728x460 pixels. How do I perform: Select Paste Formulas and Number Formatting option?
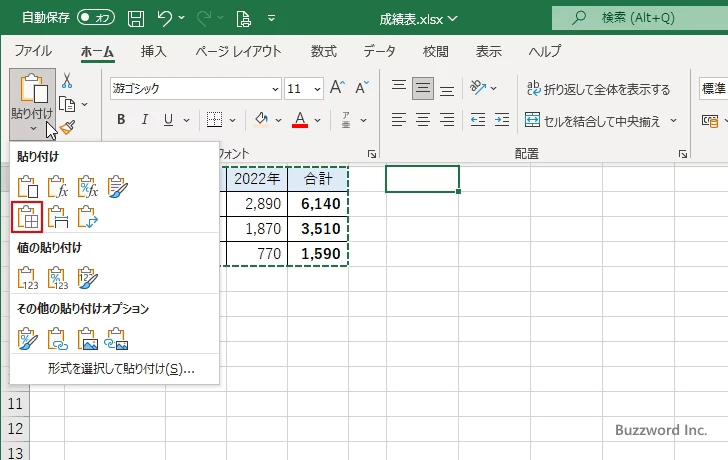click(88, 187)
